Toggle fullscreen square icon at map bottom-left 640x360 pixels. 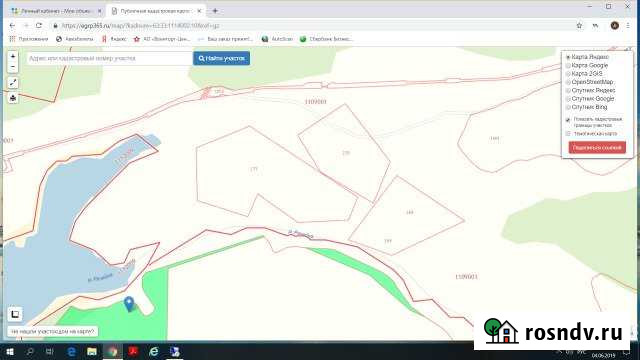pyautogui.click(x=15, y=314)
